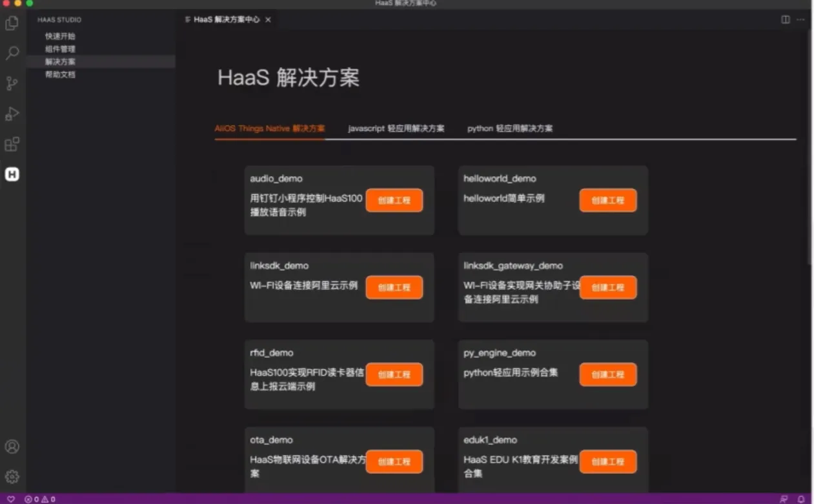Viewport: 814px width, 504px height.
Task: Click the split editor icon
Action: pos(786,19)
